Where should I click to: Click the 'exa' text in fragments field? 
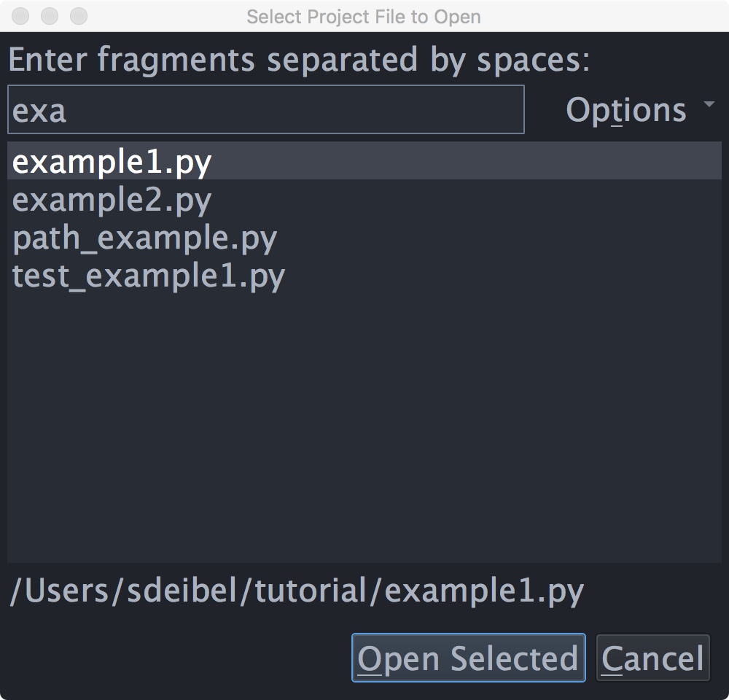pos(40,111)
